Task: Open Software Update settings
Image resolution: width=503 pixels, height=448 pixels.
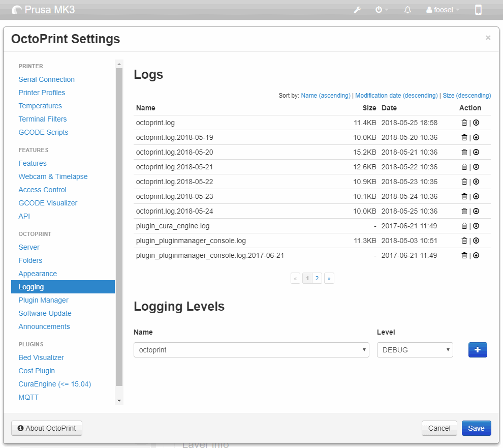Action: pyautogui.click(x=45, y=313)
